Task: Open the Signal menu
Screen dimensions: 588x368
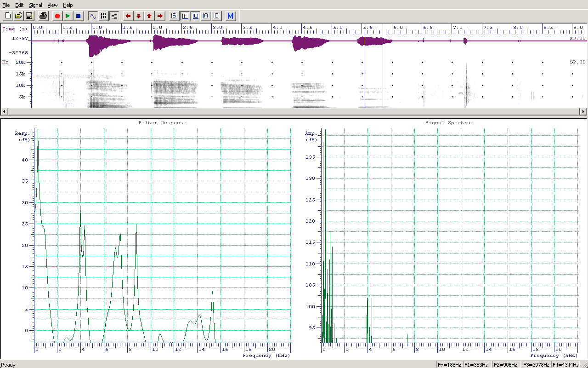Action: pyautogui.click(x=35, y=5)
